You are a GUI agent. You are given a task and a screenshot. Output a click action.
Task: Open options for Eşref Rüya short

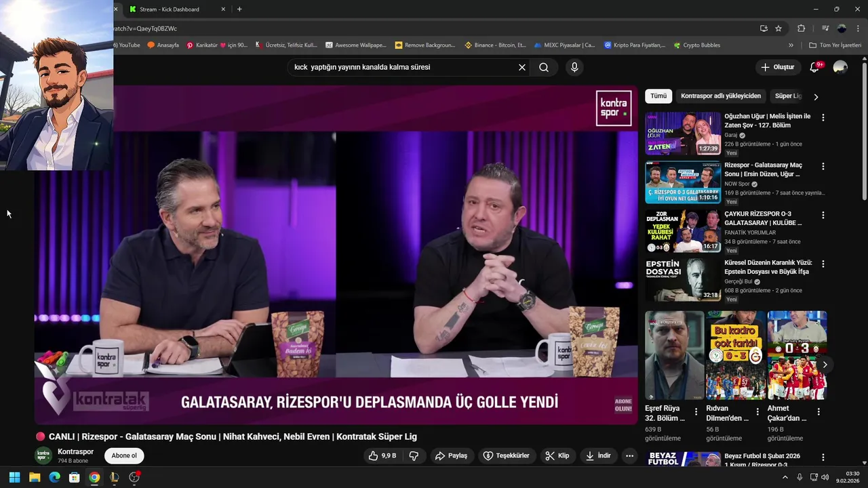point(696,411)
